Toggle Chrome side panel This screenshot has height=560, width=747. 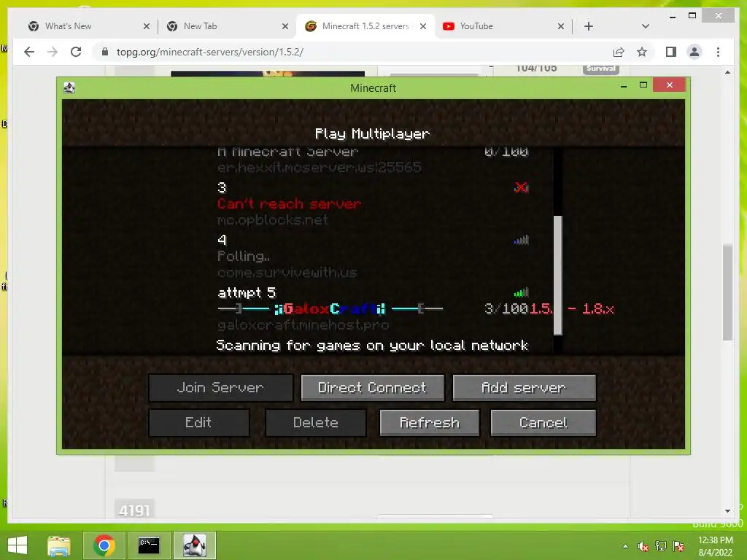click(671, 52)
